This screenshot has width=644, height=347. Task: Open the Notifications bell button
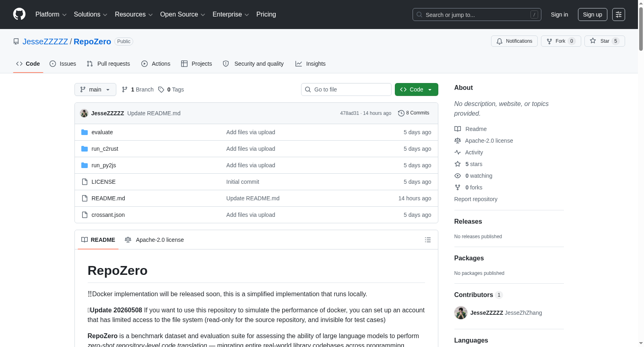514,41
